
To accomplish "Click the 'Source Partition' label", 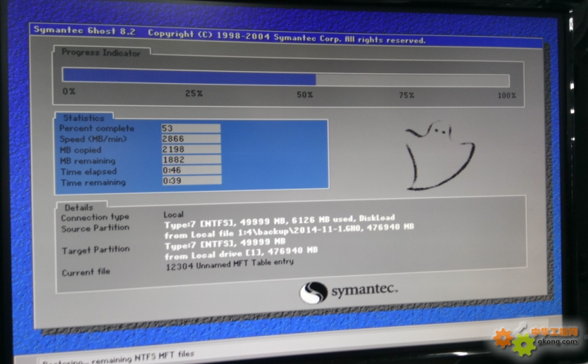I will click(95, 228).
